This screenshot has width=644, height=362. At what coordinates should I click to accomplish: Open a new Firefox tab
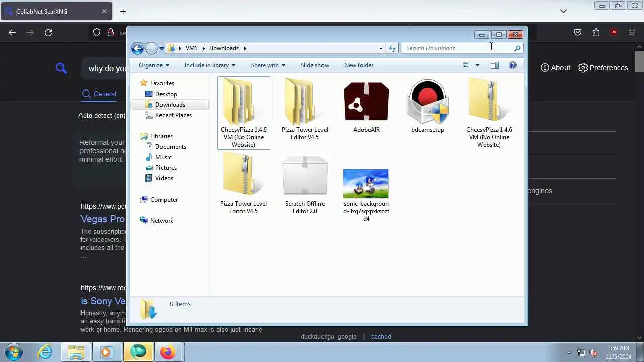click(123, 11)
